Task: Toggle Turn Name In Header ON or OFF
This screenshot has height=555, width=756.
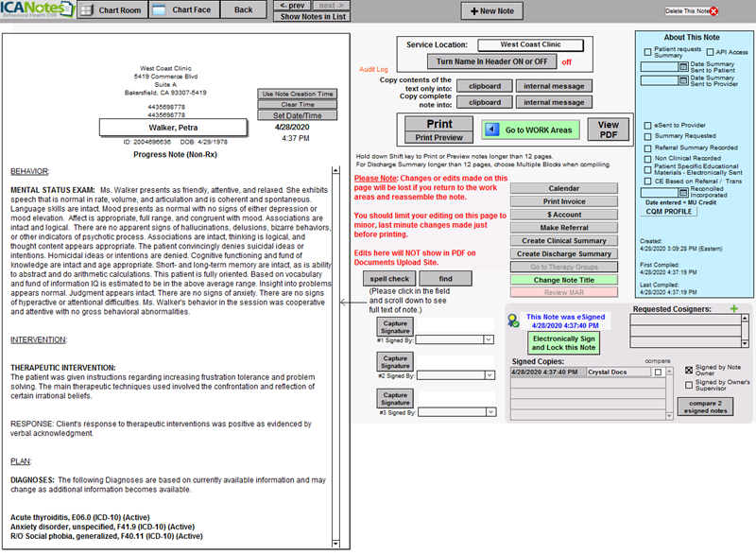Action: click(x=494, y=59)
